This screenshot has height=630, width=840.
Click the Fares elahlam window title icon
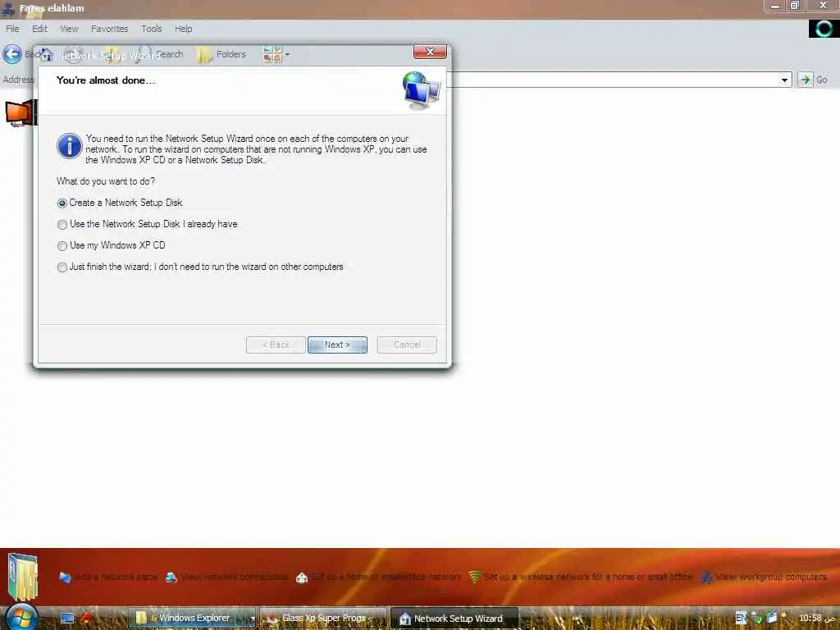[8, 8]
